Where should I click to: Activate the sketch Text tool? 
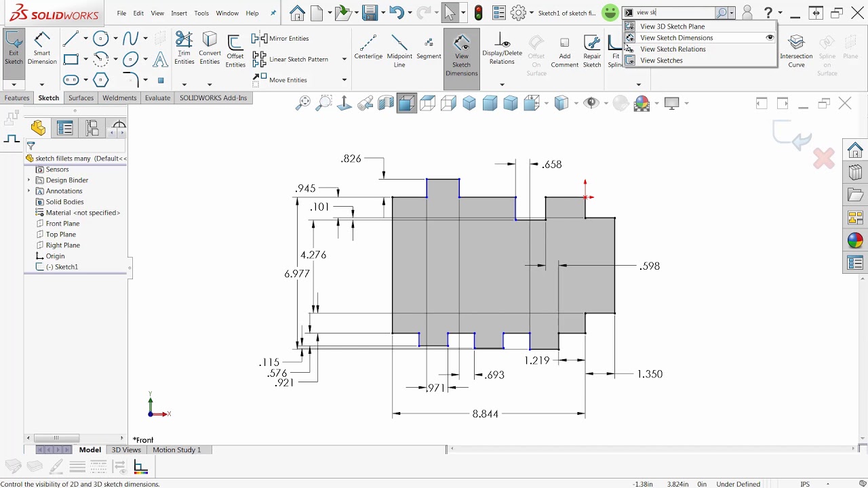coord(161,60)
